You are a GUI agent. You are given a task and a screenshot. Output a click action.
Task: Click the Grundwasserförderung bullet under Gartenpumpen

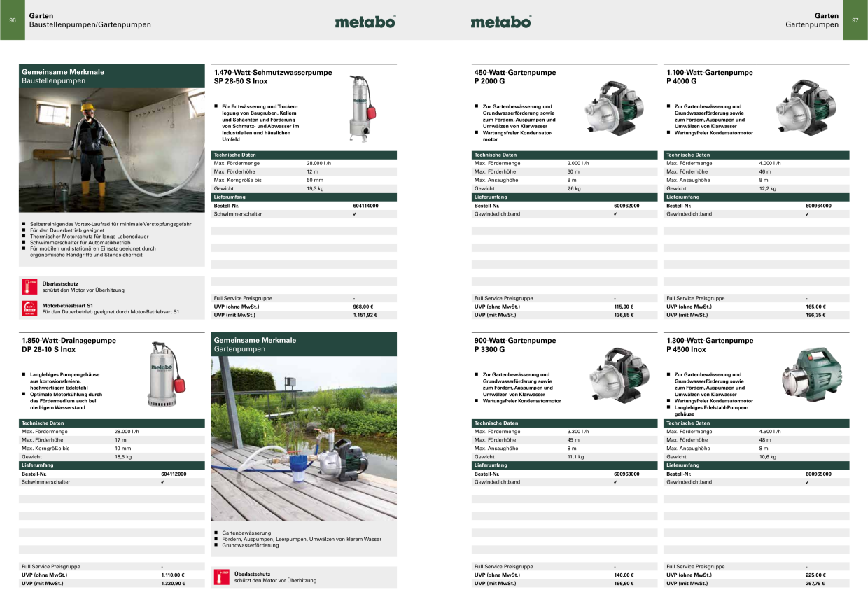point(251,545)
